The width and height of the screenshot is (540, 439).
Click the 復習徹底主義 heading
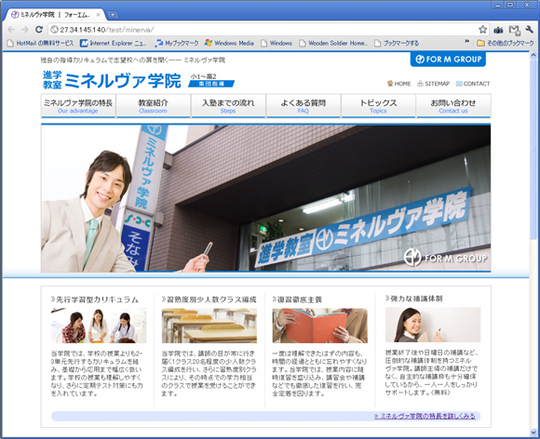[x=297, y=300]
